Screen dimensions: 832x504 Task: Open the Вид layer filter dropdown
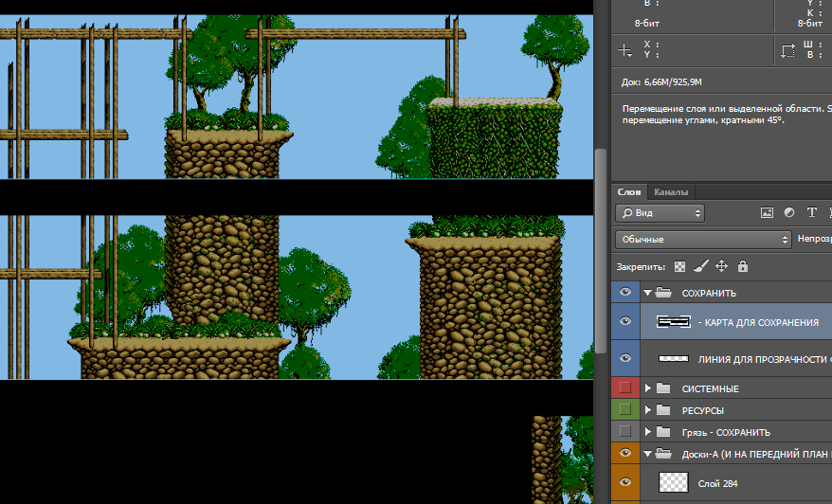(x=660, y=213)
